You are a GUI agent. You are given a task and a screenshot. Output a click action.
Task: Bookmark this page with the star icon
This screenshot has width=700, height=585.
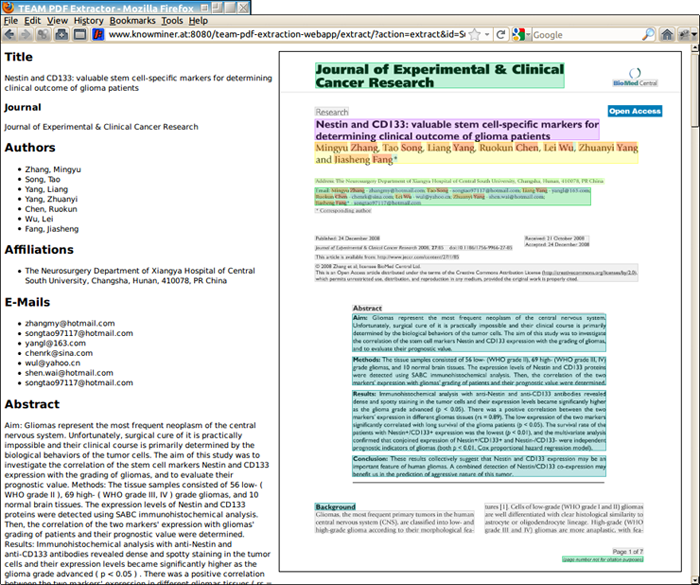pos(475,34)
